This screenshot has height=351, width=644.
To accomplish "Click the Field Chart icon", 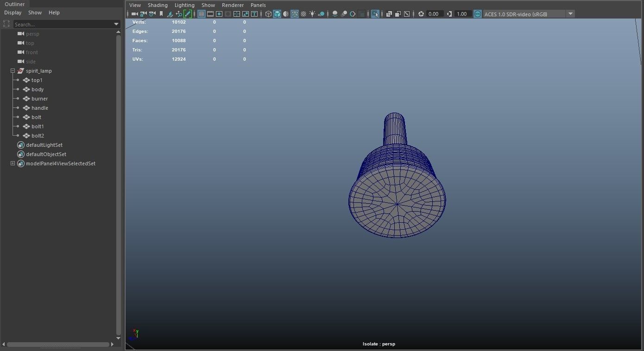I will click(x=237, y=14).
